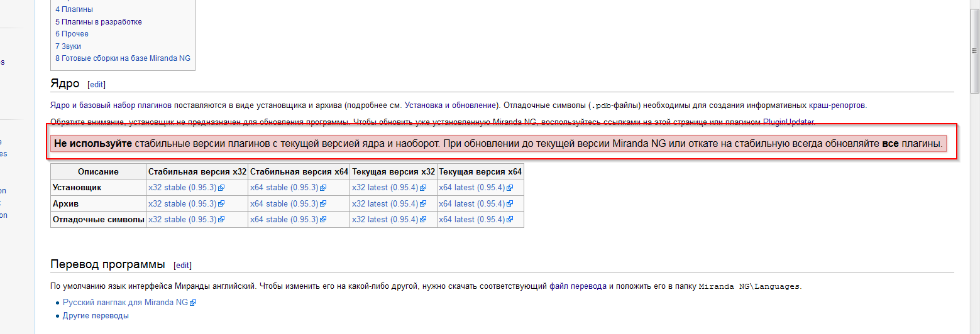Download Архив x32 latest (0.95.4)

[389, 203]
